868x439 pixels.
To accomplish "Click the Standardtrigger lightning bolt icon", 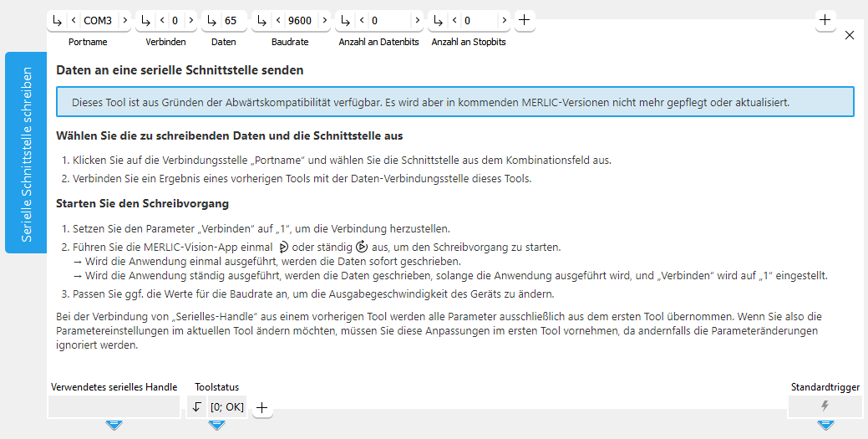I will 825,406.
